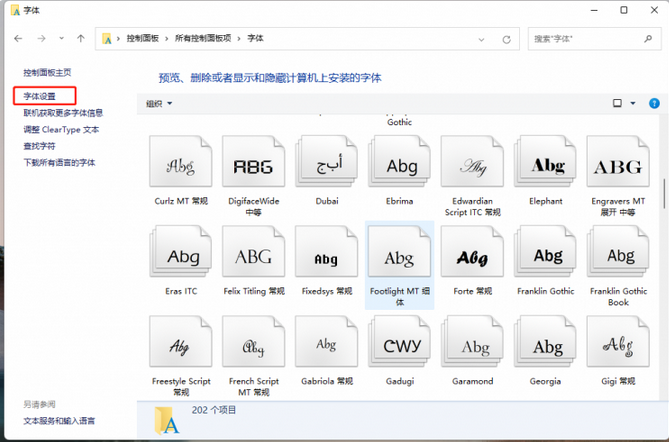Select the French Script MT font icon
This screenshot has height=442, width=669.
tap(253, 341)
